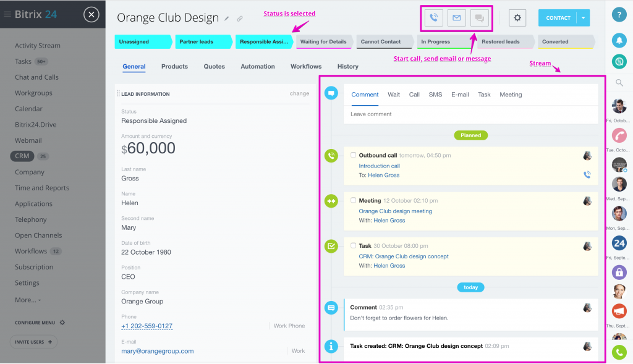Close the left menu with X button
Image resolution: width=633 pixels, height=364 pixels.
tap(91, 15)
